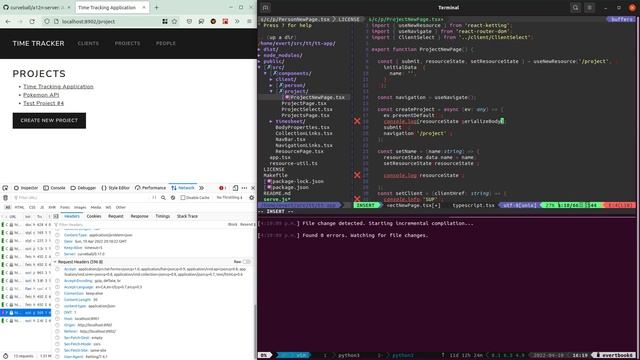
Task: Show more DevTools tabs chevron
Action: [201, 188]
